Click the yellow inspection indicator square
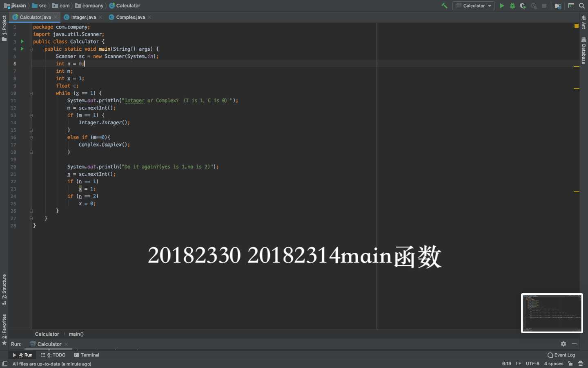This screenshot has width=588, height=368. pyautogui.click(x=577, y=26)
